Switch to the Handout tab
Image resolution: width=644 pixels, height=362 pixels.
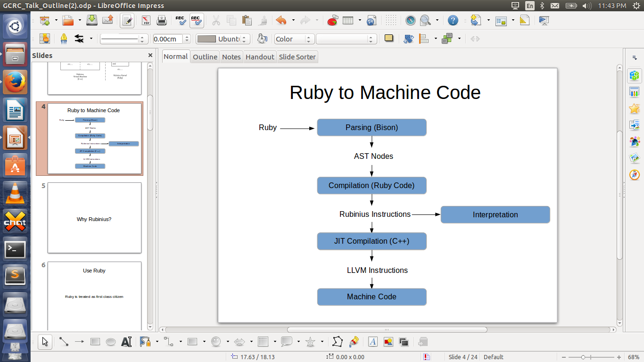[x=260, y=57]
